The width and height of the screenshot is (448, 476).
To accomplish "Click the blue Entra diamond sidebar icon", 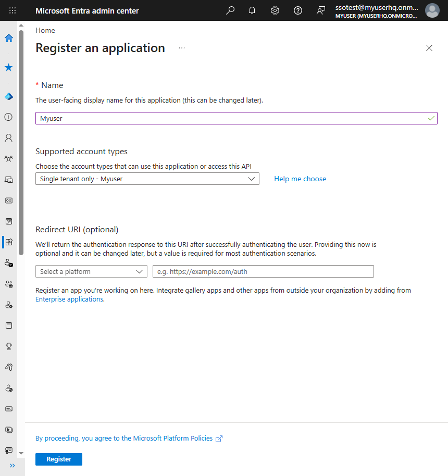I will pyautogui.click(x=9, y=96).
